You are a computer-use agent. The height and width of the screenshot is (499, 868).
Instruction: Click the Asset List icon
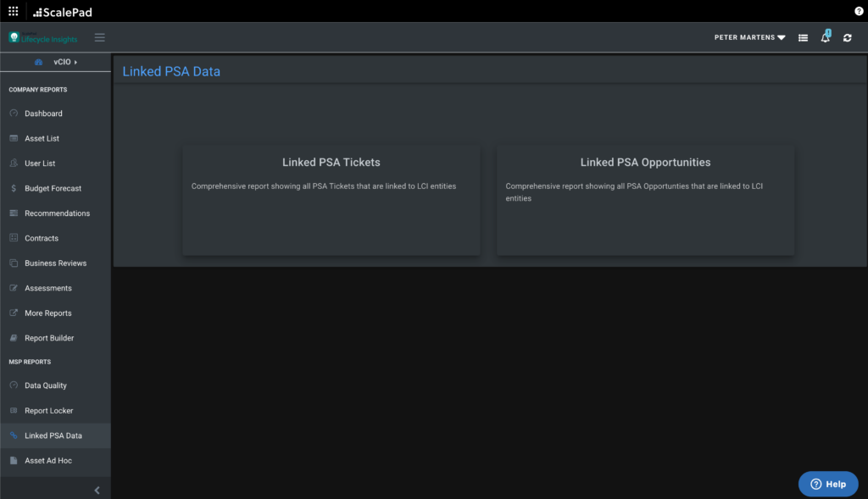[14, 138]
